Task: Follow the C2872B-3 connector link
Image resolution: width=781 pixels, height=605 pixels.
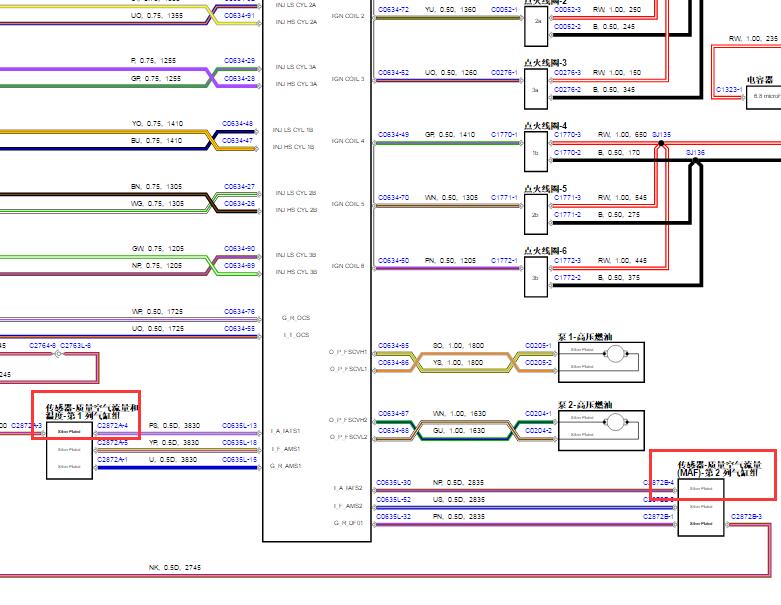Action: click(x=746, y=516)
